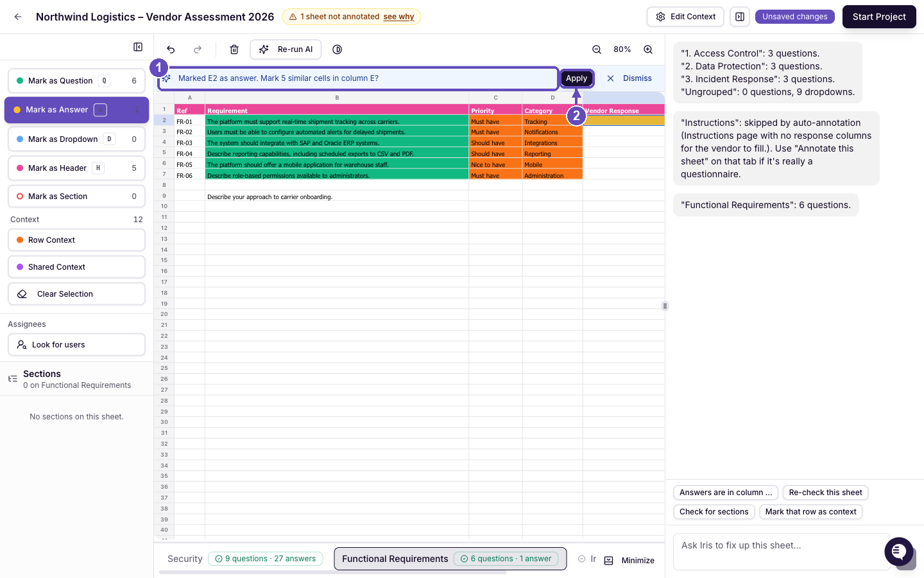Collapse the left annotation sidebar

tap(138, 47)
